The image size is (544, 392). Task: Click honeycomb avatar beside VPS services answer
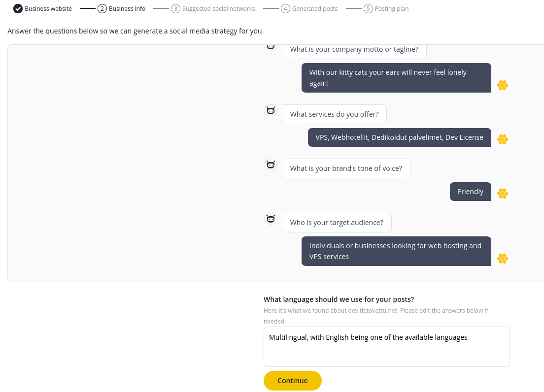pos(503,139)
